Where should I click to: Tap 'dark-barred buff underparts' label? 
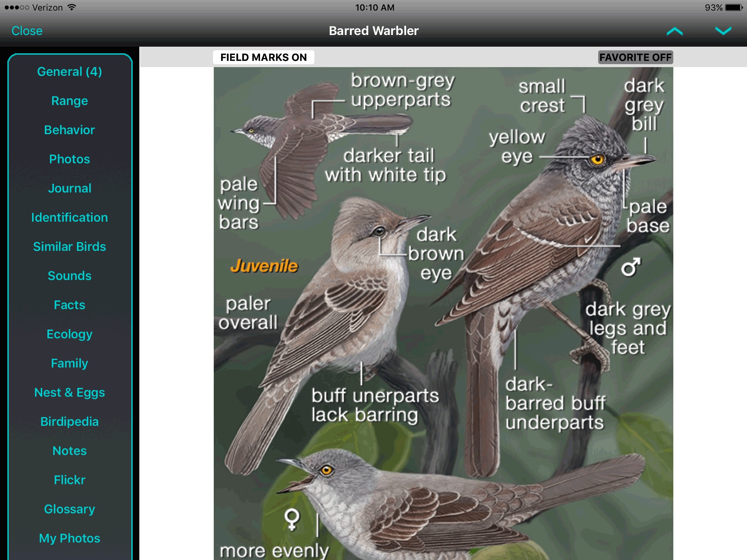pyautogui.click(x=555, y=404)
